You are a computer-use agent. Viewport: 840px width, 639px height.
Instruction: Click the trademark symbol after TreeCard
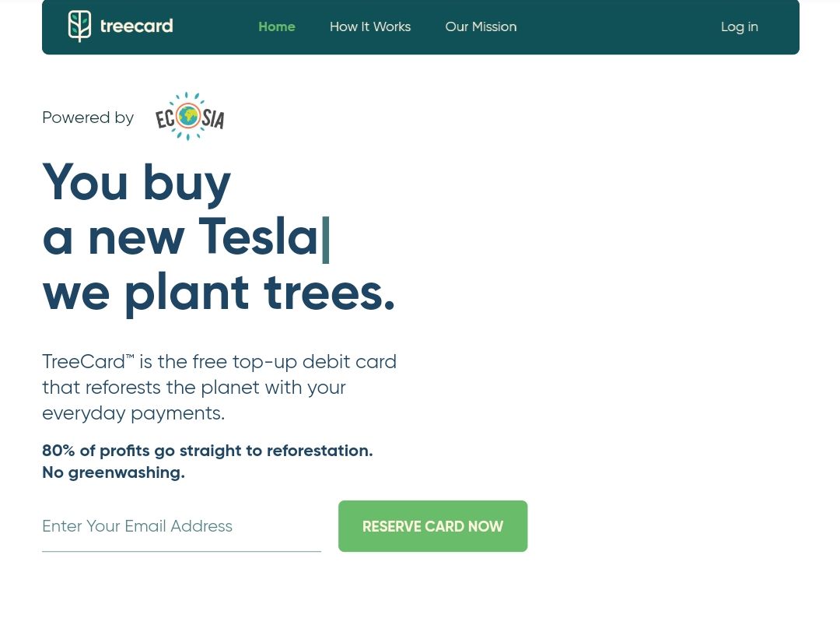click(130, 356)
